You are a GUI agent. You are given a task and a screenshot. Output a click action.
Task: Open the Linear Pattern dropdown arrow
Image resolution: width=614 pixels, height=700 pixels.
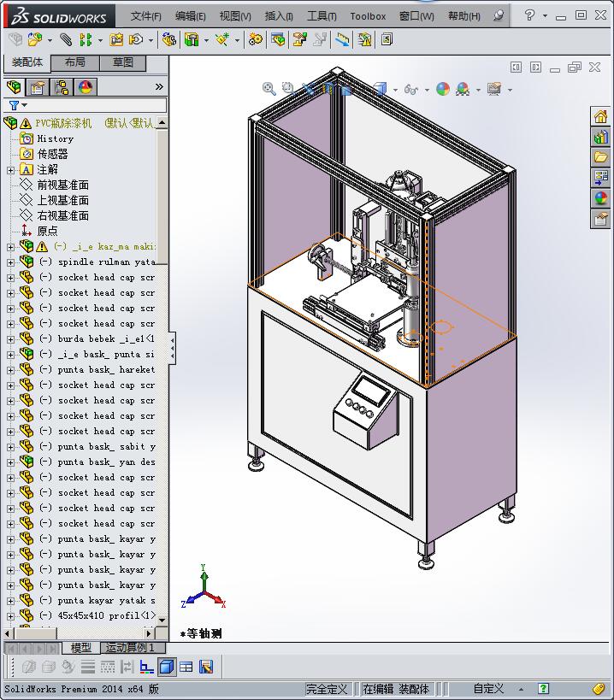100,41
